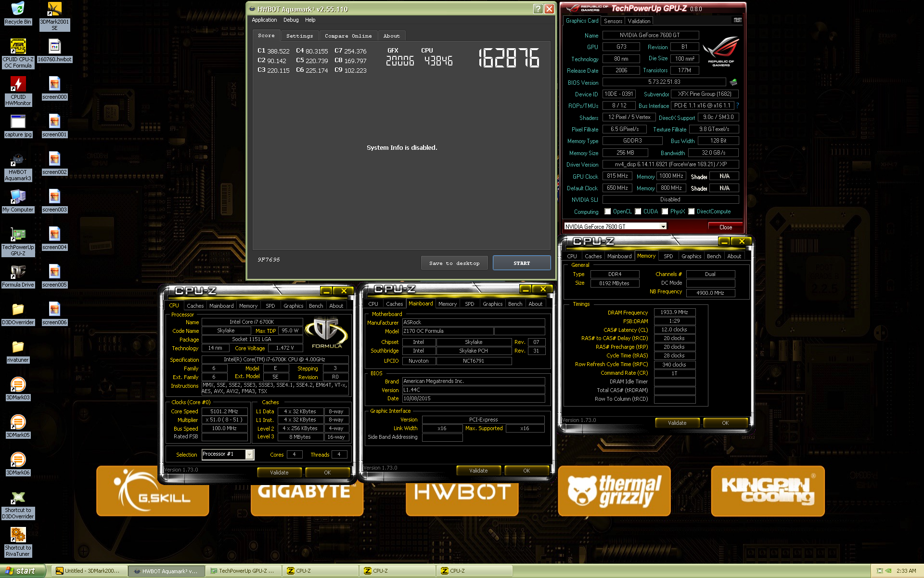Select the screen001 image file
This screenshot has height=578, width=924.
[54, 126]
